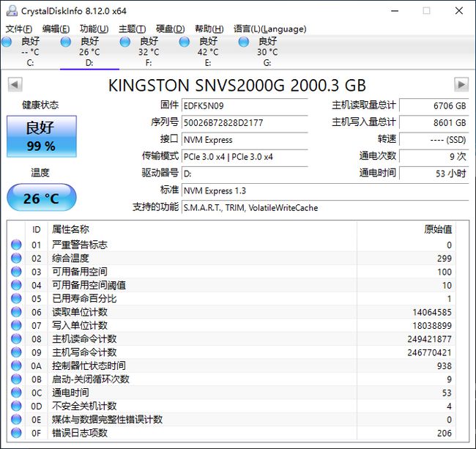Click the 32 °C temperature label of drive F:
The width and height of the screenshot is (476, 449).
click(x=149, y=52)
